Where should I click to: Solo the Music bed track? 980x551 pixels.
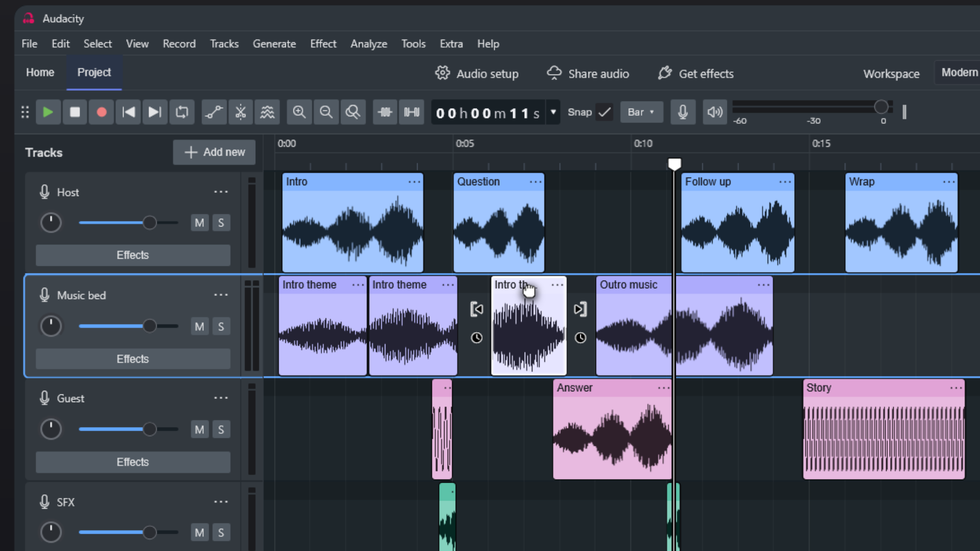(221, 327)
